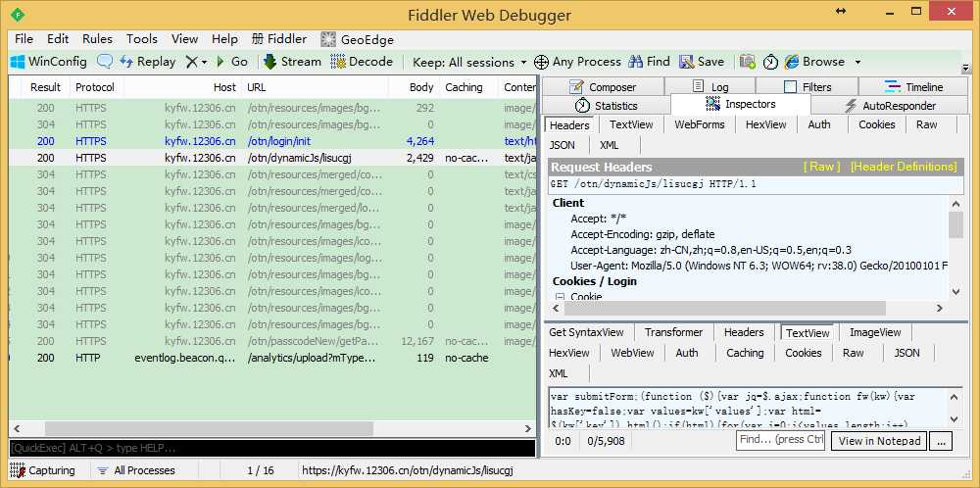Click the timer stopwatch icon

click(770, 62)
